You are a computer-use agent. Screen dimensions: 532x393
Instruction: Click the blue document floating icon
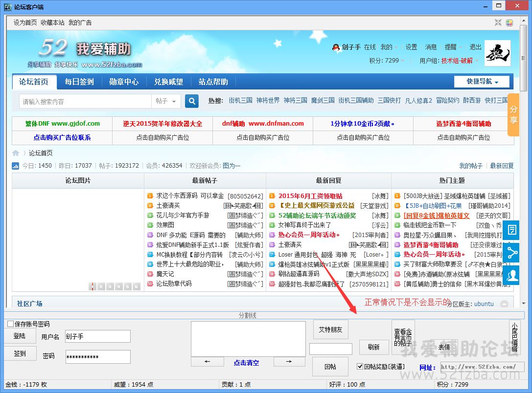(512, 230)
